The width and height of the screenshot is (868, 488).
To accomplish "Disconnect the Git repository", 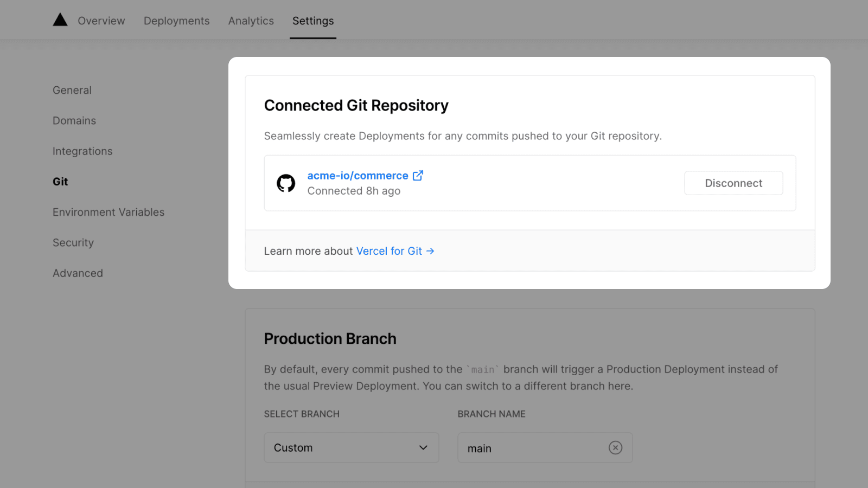I will [733, 183].
